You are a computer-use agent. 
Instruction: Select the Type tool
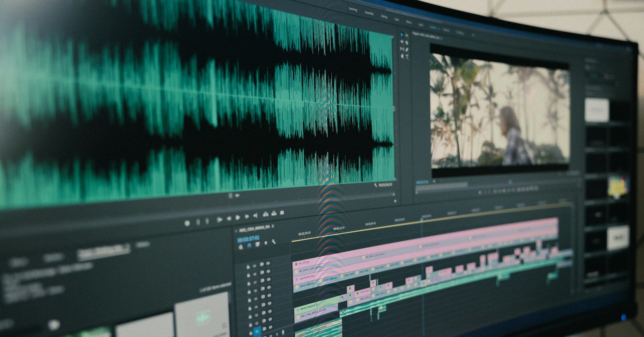click(407, 57)
